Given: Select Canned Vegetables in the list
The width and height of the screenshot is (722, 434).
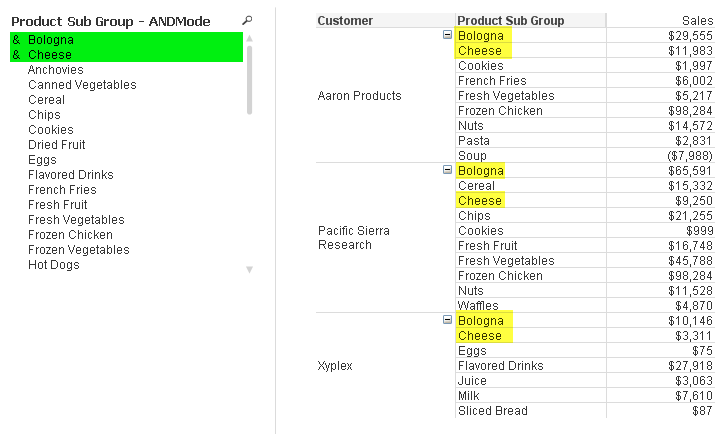Looking at the screenshot, I should tap(82, 85).
